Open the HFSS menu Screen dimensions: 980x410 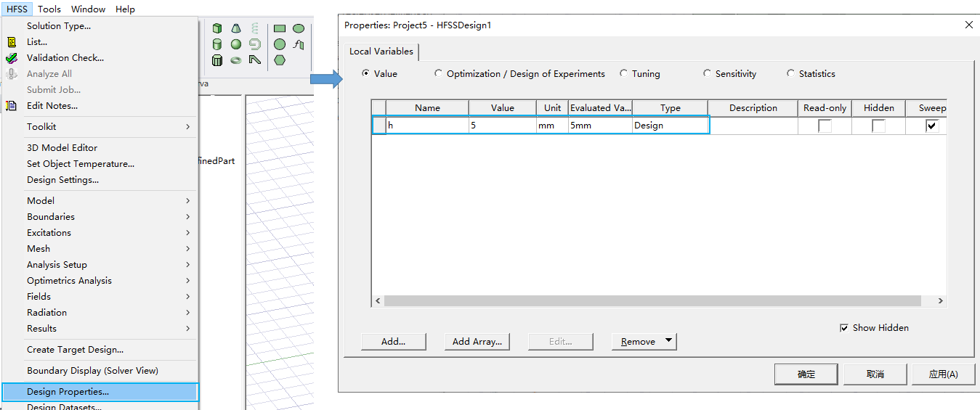click(x=17, y=9)
